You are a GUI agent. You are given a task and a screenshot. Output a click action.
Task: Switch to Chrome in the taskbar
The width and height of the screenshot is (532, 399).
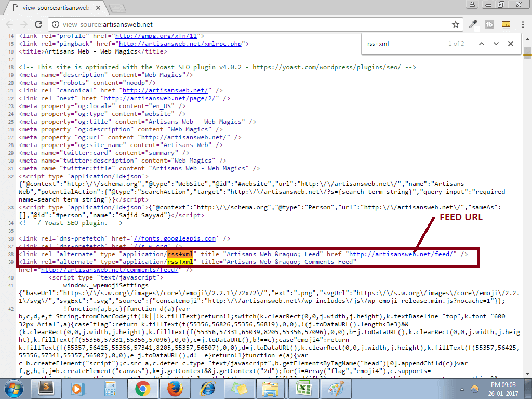pyautogui.click(x=142, y=389)
